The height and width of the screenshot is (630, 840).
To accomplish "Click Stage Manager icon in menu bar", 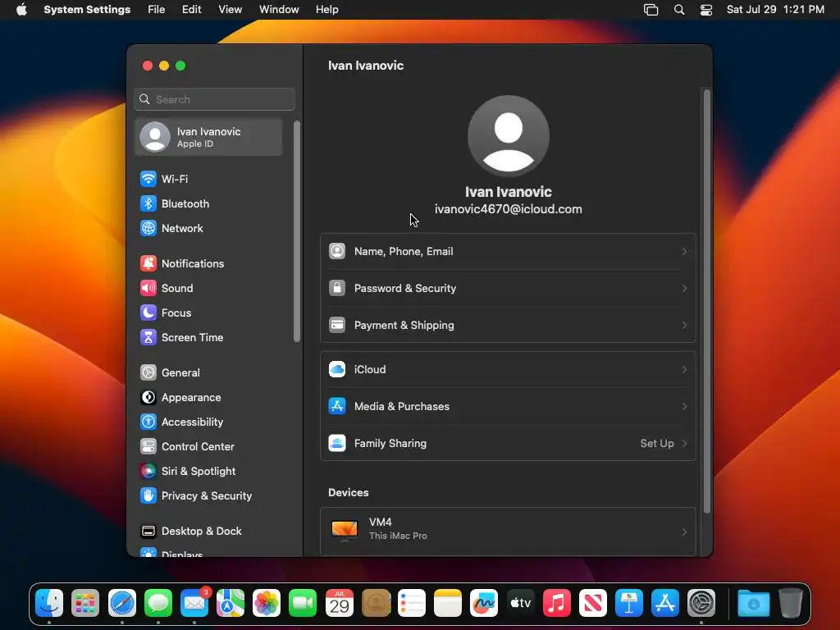I will pos(651,10).
